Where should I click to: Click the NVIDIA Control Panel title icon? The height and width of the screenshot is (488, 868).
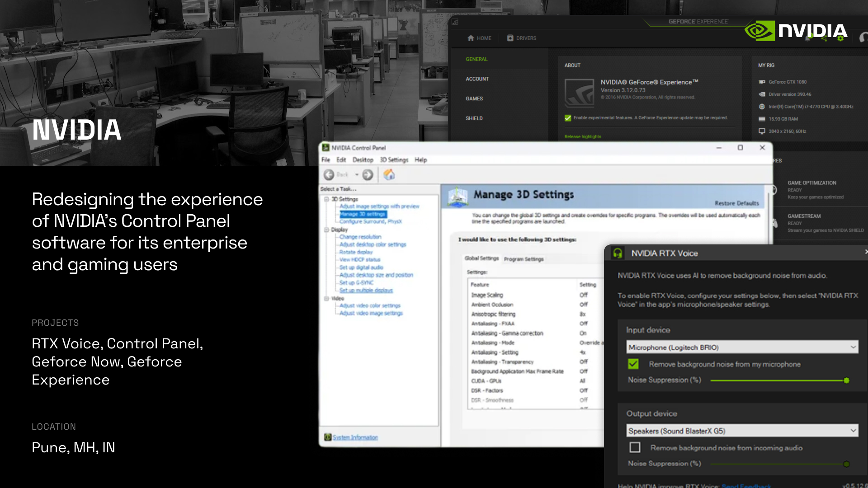pos(325,148)
